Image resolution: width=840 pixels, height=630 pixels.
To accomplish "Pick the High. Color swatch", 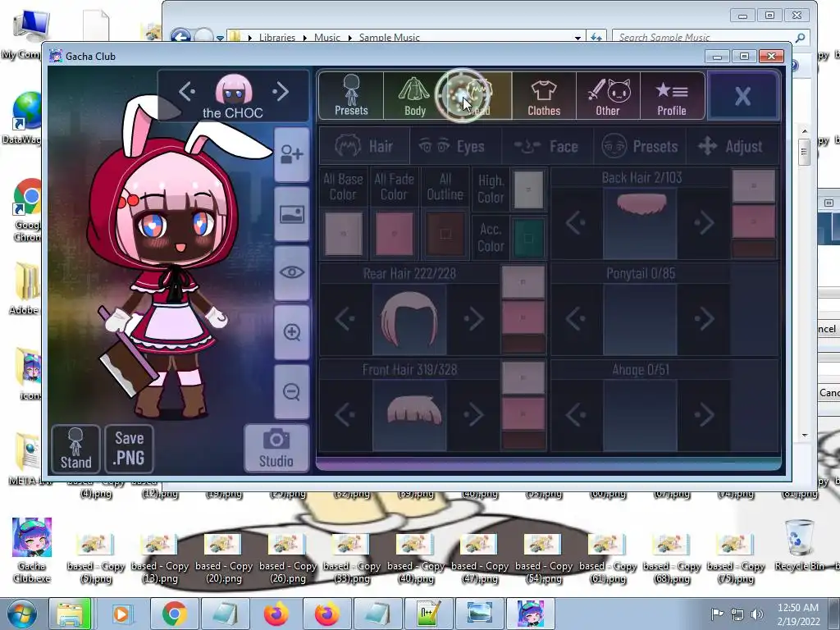I will pos(528,189).
